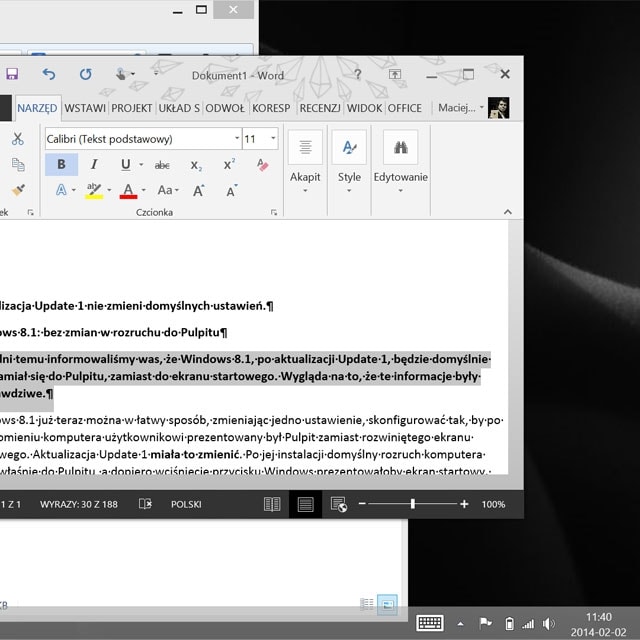Switch to Print Layout view

click(x=305, y=504)
